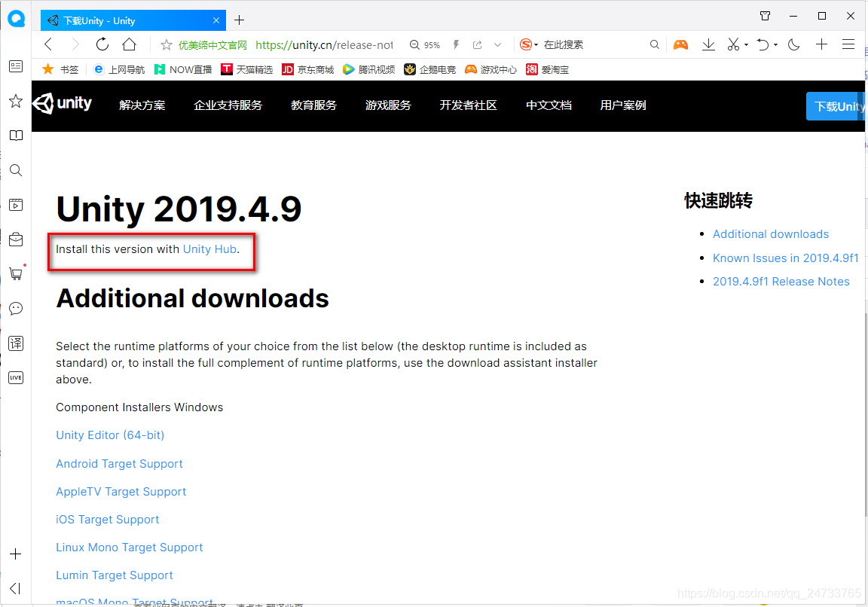Open a new tab with plus button
This screenshot has width=868, height=607.
[239, 20]
